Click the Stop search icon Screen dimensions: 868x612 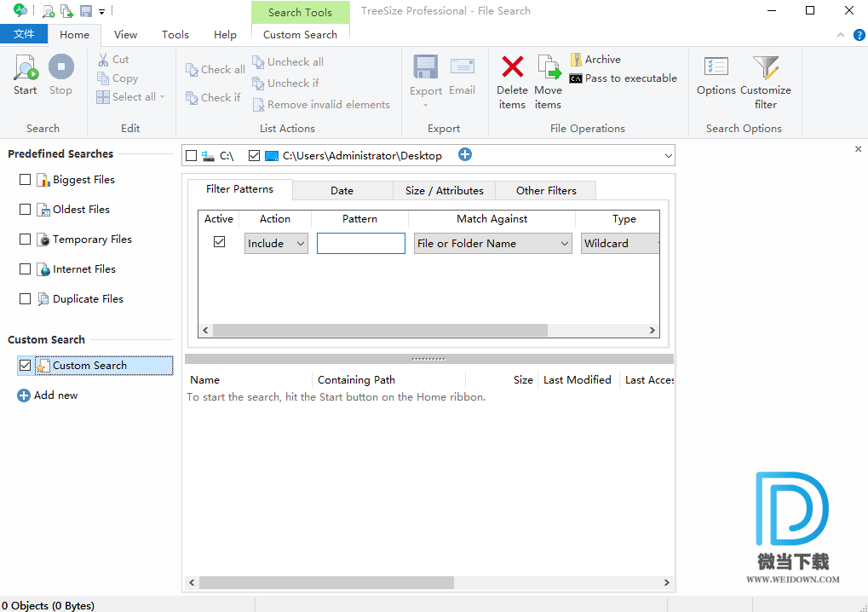pyautogui.click(x=60, y=67)
